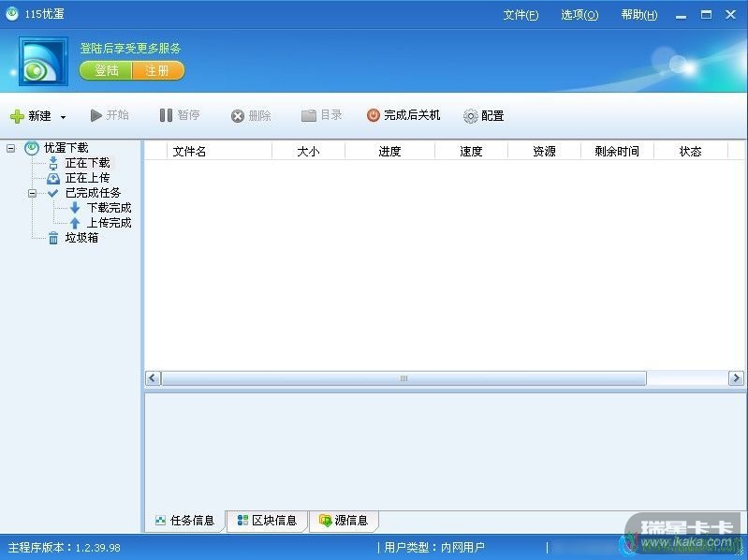748x560 pixels.
Task: Click the horizontal scrollbar right arrow
Action: tap(736, 378)
